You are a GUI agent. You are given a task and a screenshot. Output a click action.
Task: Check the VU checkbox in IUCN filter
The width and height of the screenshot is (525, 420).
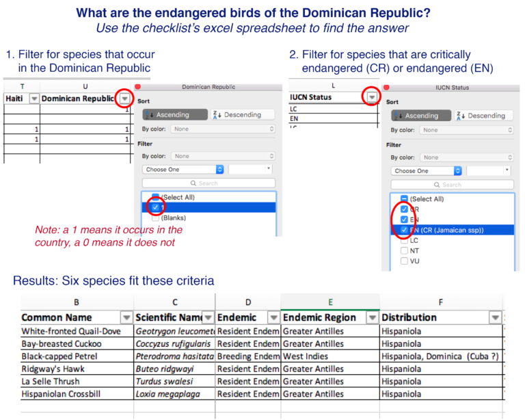click(x=405, y=261)
